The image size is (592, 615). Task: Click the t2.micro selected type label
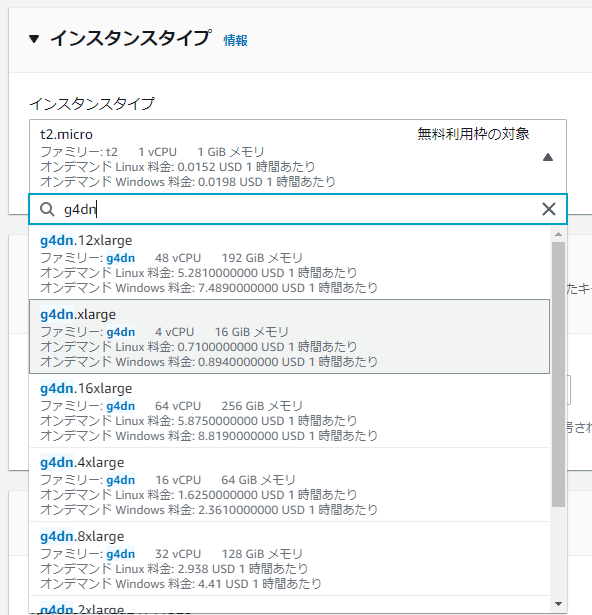(66, 135)
